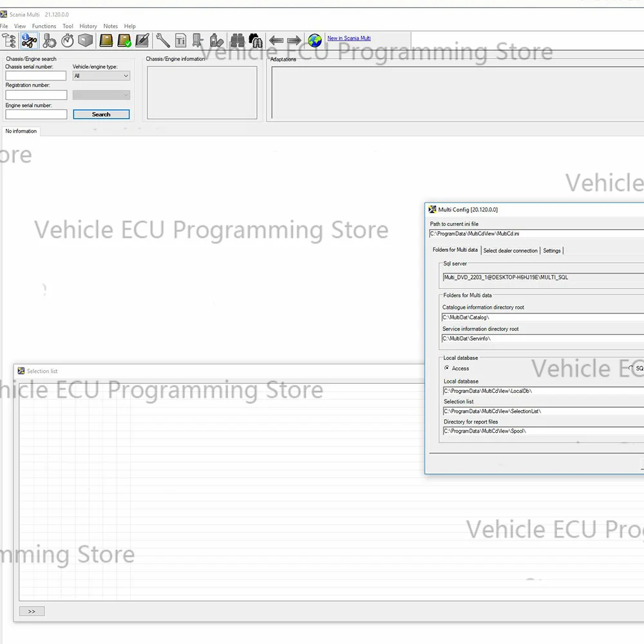Select the No information tab
Viewport: 644px width, 644px height.
(21, 131)
